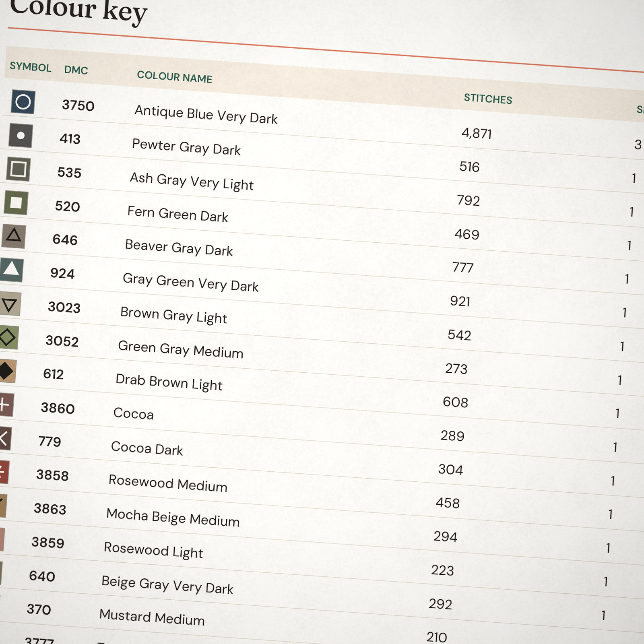The width and height of the screenshot is (644, 644).
Task: Click the DMC code 3858
Action: [x=52, y=475]
